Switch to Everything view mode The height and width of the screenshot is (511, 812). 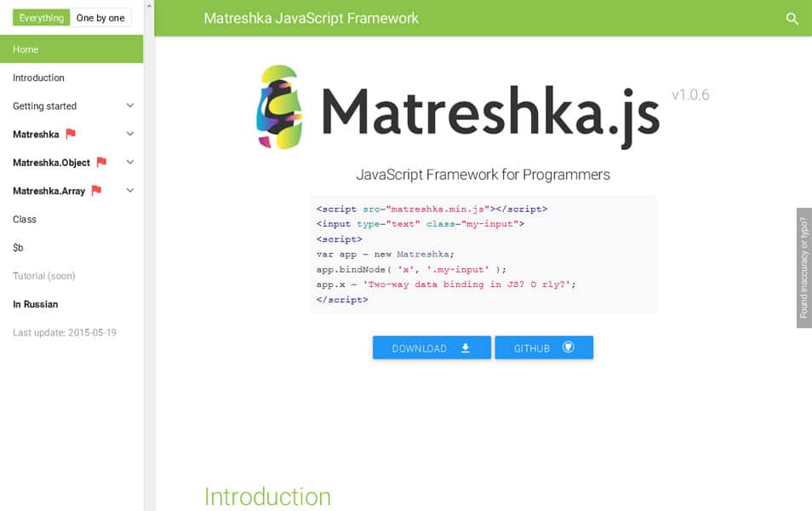41,18
